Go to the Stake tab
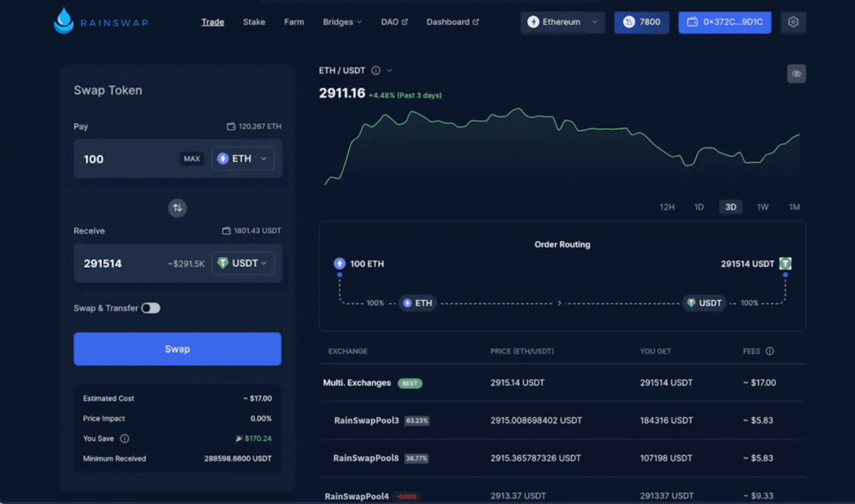Screen dimensions: 855x504 (x=254, y=22)
